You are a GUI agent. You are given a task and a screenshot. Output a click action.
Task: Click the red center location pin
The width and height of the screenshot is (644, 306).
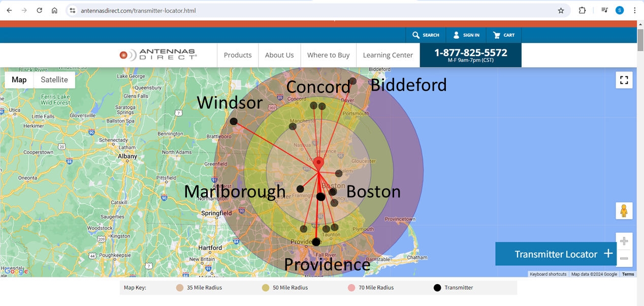[x=318, y=163]
